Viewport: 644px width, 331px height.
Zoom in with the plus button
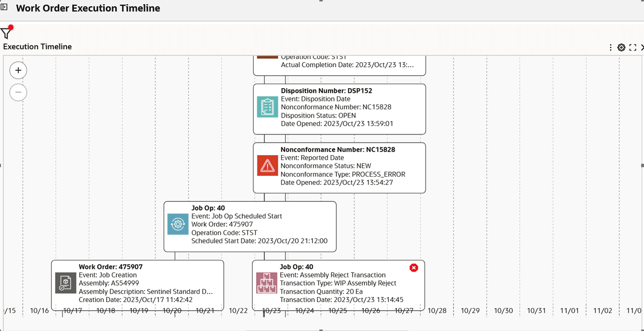(18, 70)
